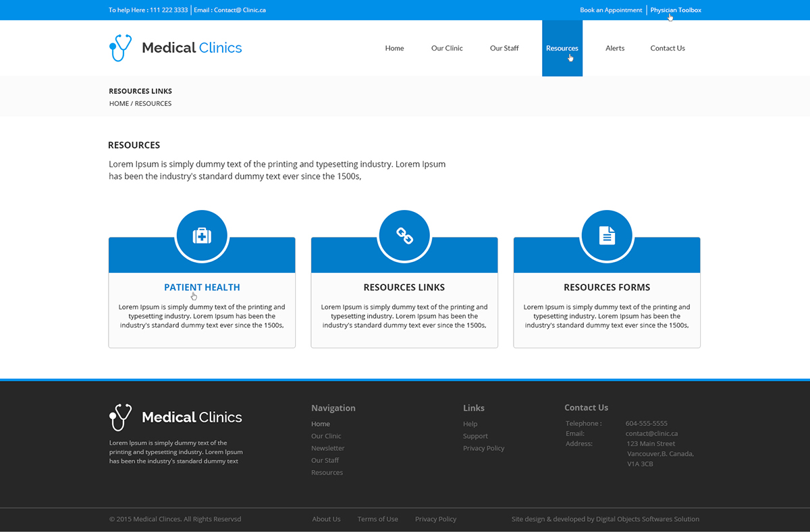Viewport: 810px width, 532px height.
Task: Open the Patient Health link
Action: click(202, 287)
